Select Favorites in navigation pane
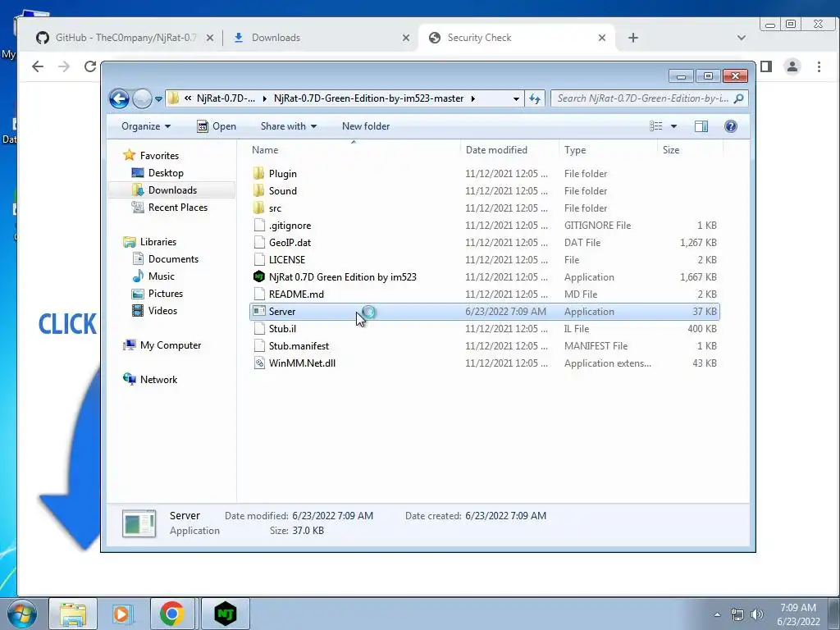This screenshot has width=840, height=630. (x=159, y=156)
